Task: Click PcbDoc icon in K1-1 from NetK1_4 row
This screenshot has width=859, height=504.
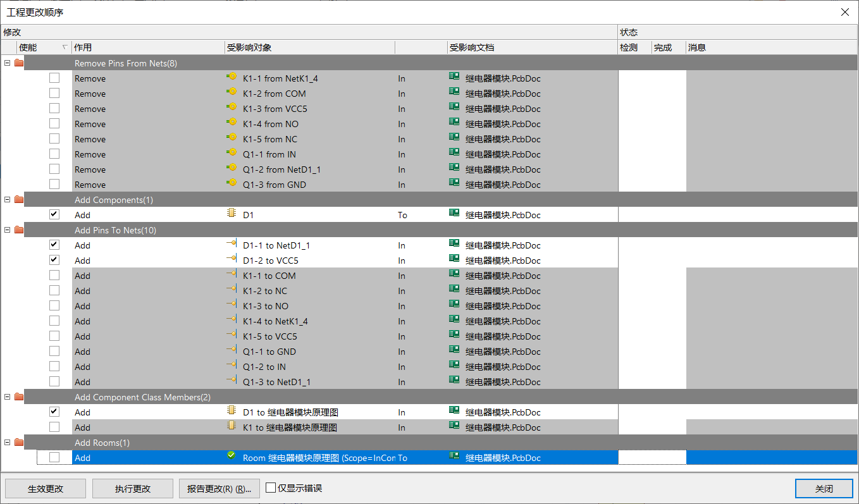Action: 454,77
